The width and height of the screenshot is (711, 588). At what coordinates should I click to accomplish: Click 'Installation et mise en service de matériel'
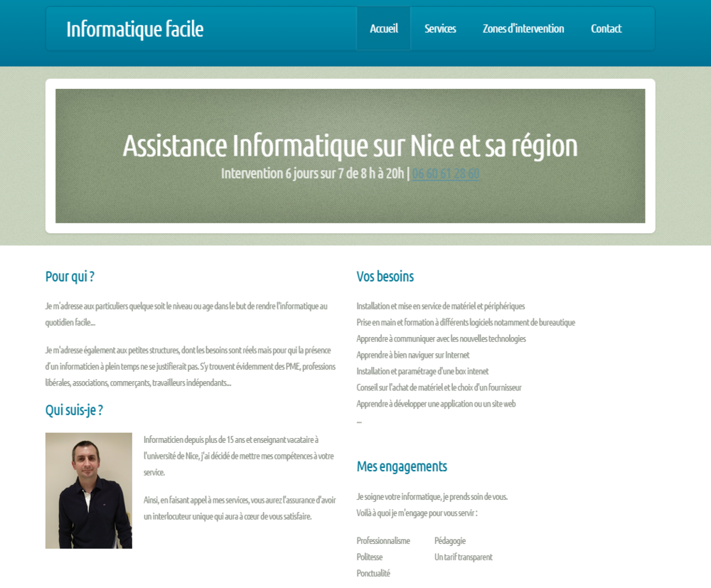440,305
